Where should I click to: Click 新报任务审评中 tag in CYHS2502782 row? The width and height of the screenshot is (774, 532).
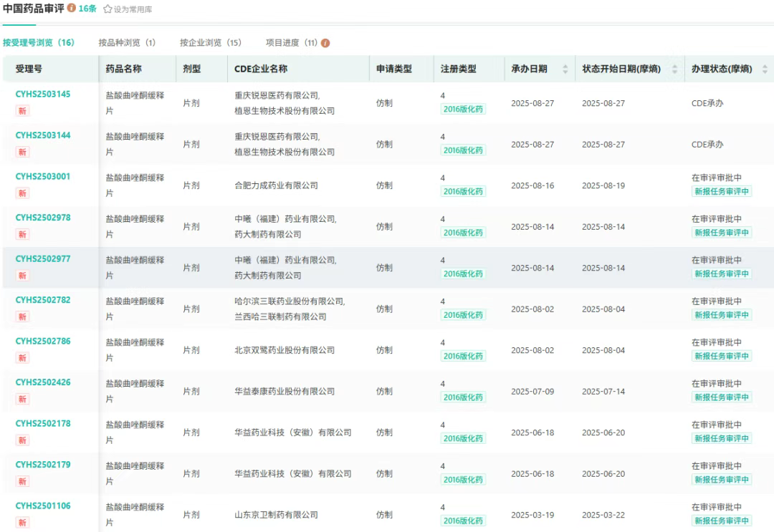pos(721,314)
